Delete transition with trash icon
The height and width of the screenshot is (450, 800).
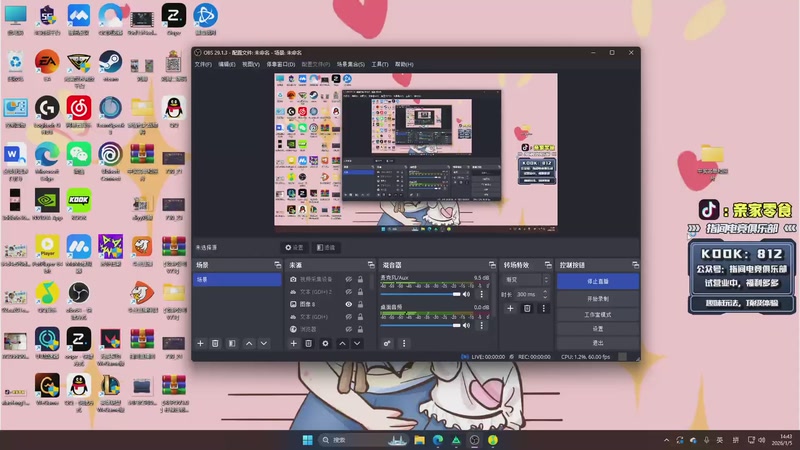(527, 308)
